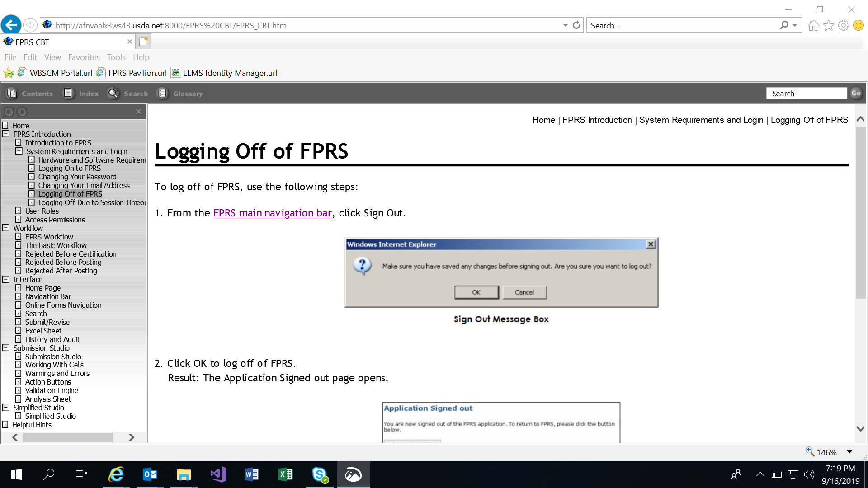Collapse the Workflow tree section
The height and width of the screenshot is (488, 868).
pyautogui.click(x=6, y=228)
